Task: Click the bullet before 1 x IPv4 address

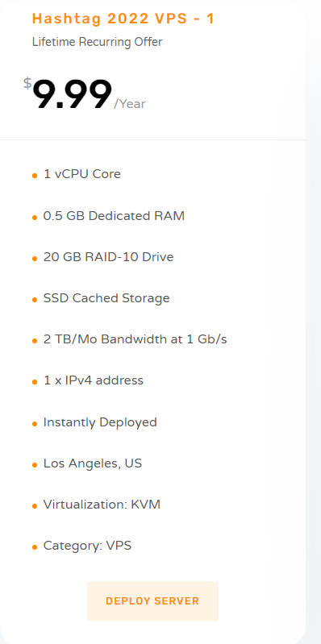Action: pos(35,382)
